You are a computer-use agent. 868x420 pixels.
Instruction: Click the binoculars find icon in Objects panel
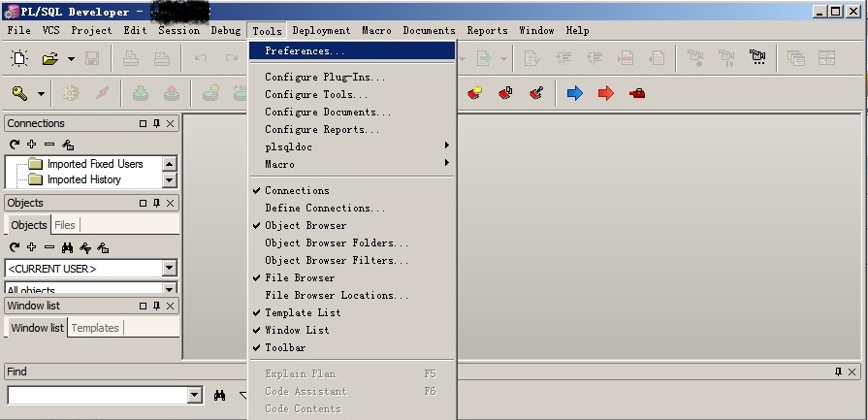point(68,248)
